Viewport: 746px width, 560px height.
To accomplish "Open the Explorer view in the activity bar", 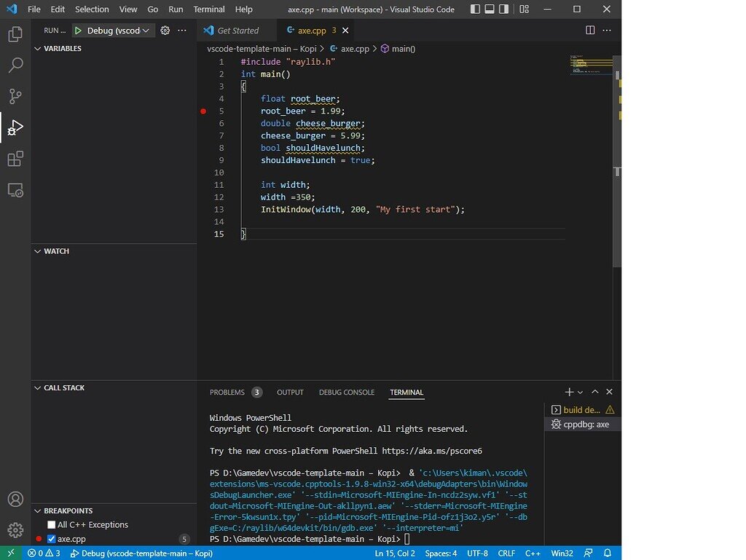I will click(x=15, y=33).
